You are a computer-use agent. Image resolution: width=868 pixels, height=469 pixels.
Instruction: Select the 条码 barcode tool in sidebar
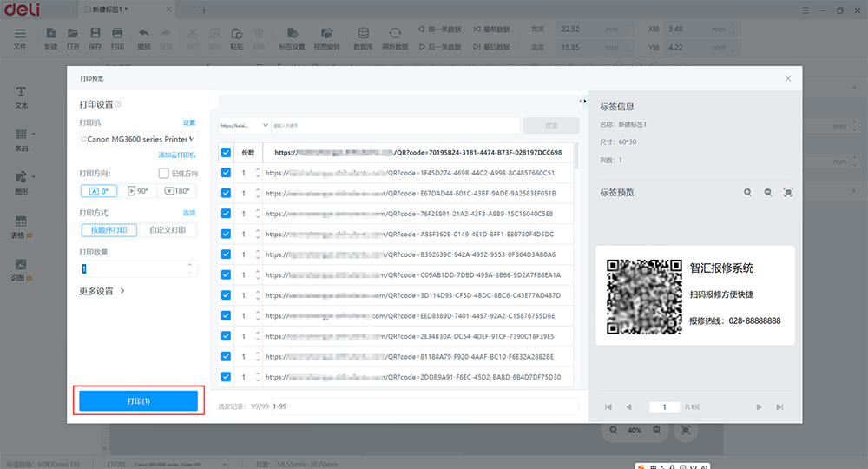coord(21,140)
